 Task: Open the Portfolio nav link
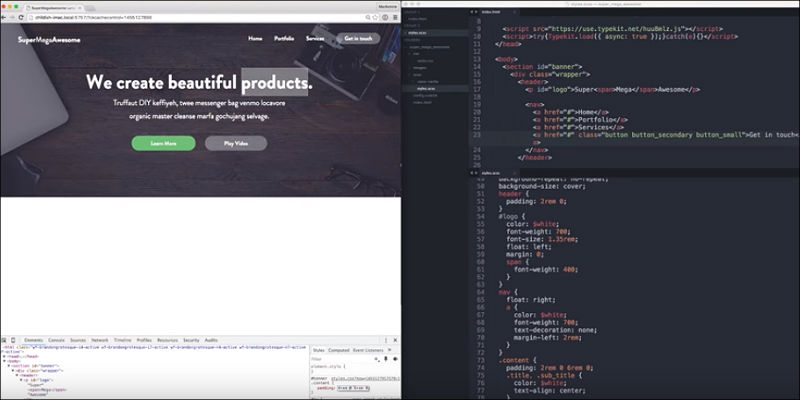[284, 38]
